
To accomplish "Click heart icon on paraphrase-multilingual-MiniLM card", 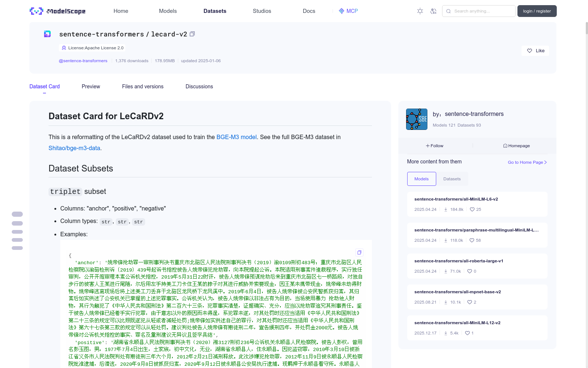I will coord(472,240).
